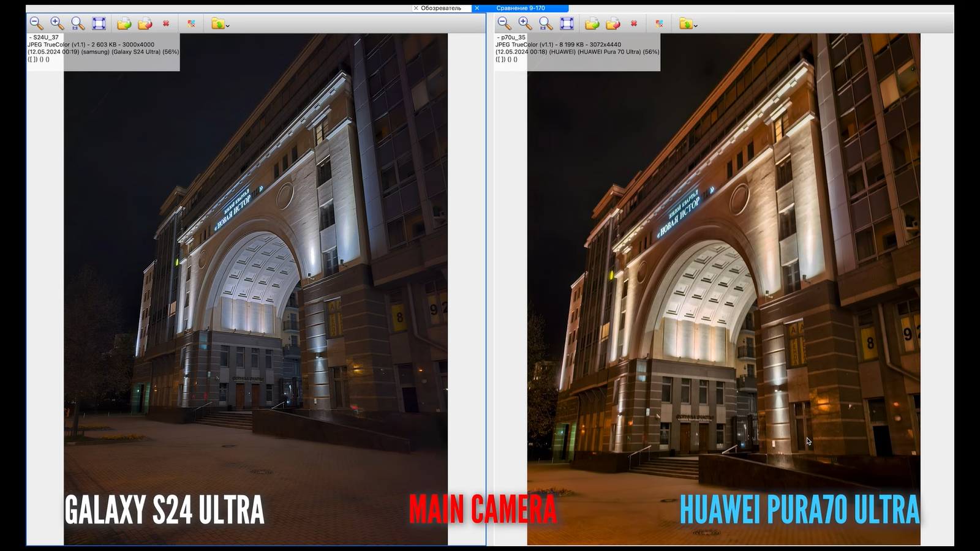Zoom in on the left S24 Ultra photo

point(57,23)
